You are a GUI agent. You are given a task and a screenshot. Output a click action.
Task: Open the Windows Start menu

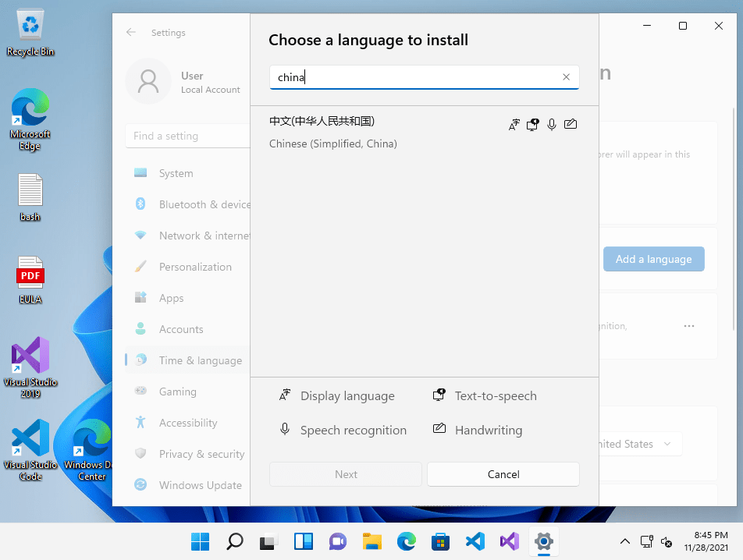point(200,541)
